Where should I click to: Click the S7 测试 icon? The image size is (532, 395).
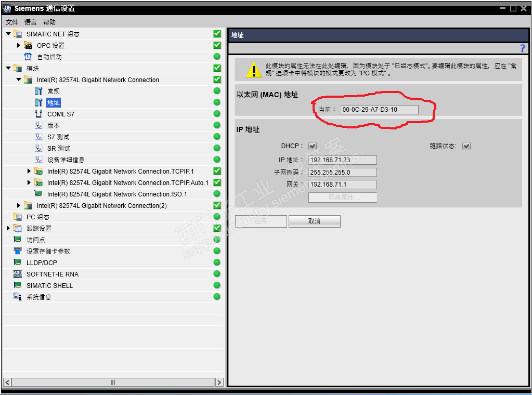click(x=38, y=137)
